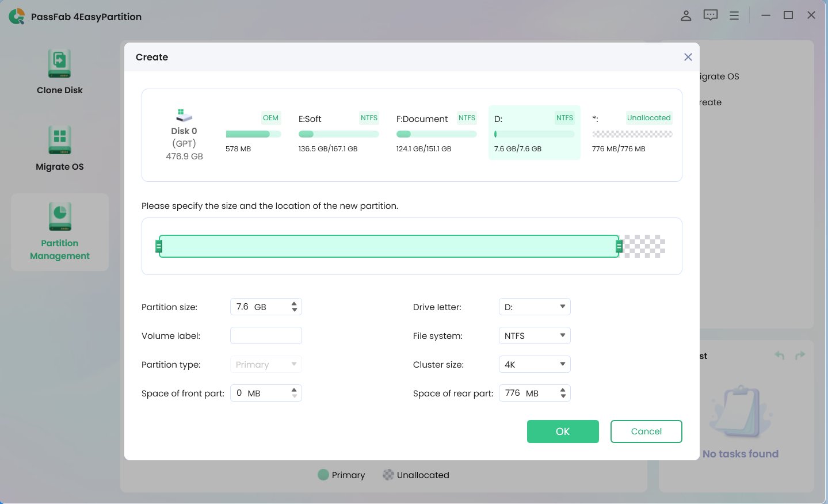The width and height of the screenshot is (828, 504).
Task: Increase Partition size with the up stepper
Action: point(294,303)
